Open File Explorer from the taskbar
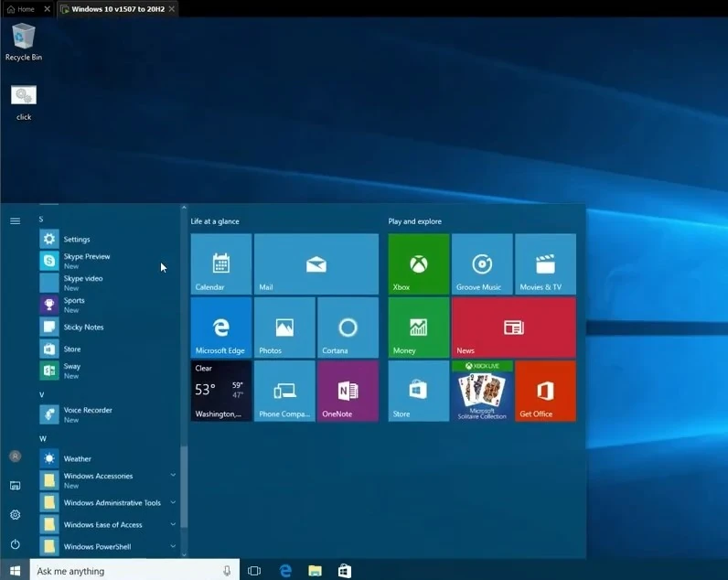Screen dimensions: 728x580 (315, 571)
